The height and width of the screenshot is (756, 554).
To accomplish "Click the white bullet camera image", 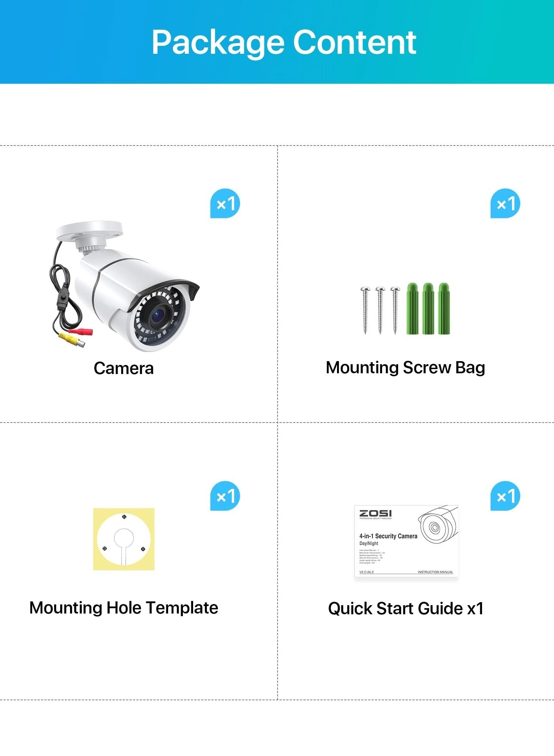I will tap(124, 287).
